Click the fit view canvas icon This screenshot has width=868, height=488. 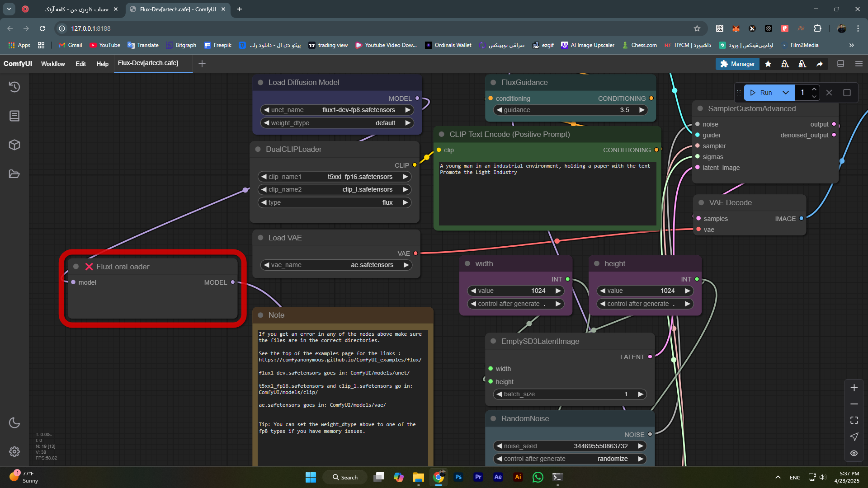pyautogui.click(x=854, y=420)
